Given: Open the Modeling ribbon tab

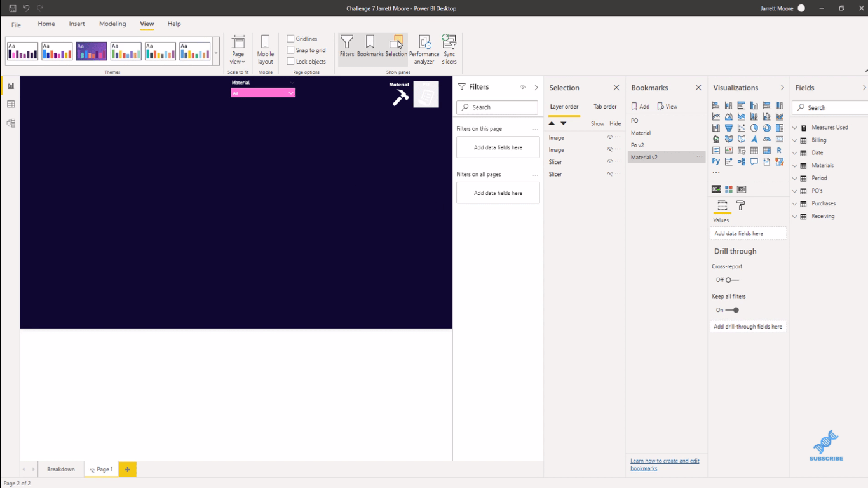Looking at the screenshot, I should point(112,24).
